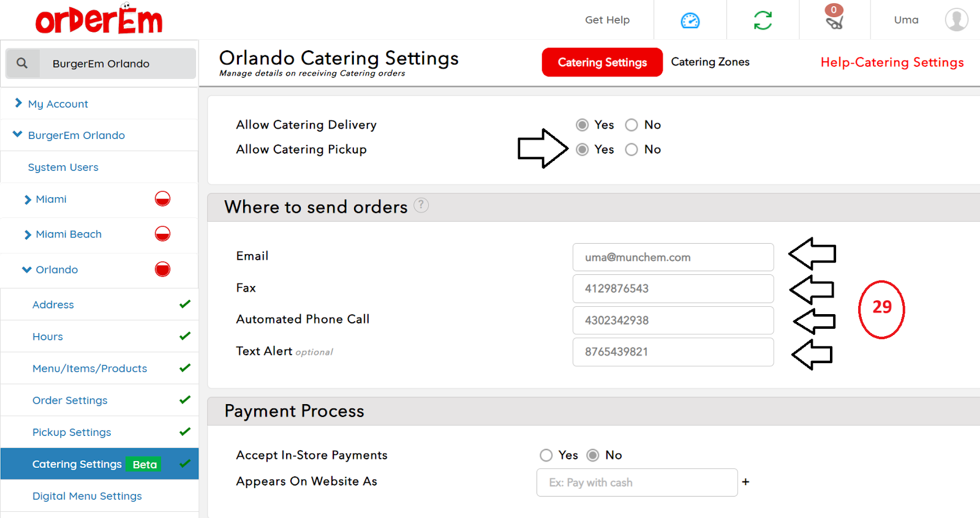Click the Catering Settings red button
980x518 pixels.
coord(602,62)
